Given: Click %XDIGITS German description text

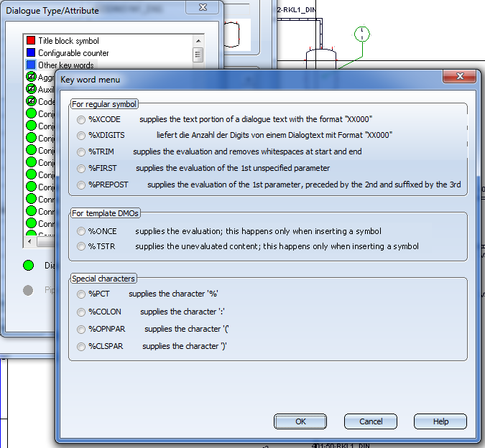Looking at the screenshot, I should [274, 135].
